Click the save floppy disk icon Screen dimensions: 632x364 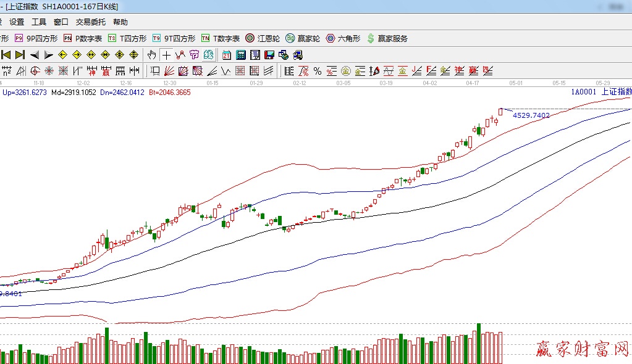pos(269,54)
